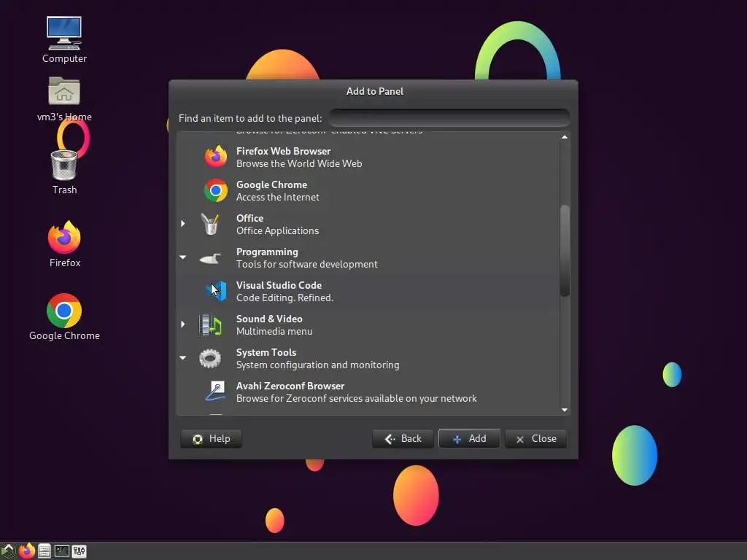
Task: Click the Help button
Action: [x=211, y=438]
